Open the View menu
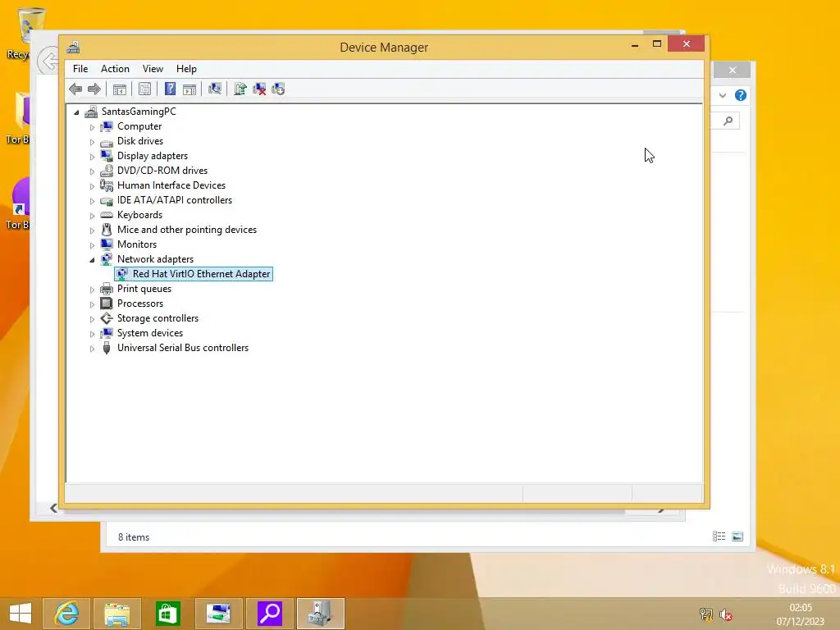 click(x=153, y=69)
